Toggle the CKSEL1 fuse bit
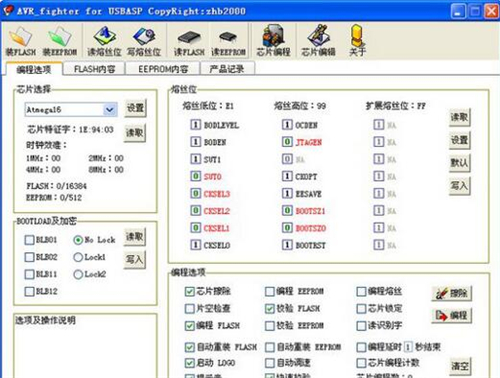Viewport: 500px width, 378px height. 195,228
